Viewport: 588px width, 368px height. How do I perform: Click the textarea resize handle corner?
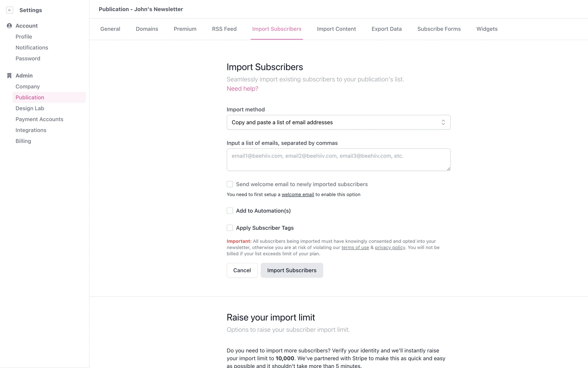coord(448,169)
